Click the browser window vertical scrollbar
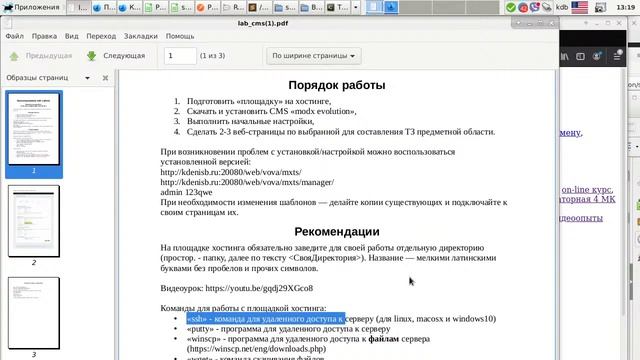 point(623,192)
